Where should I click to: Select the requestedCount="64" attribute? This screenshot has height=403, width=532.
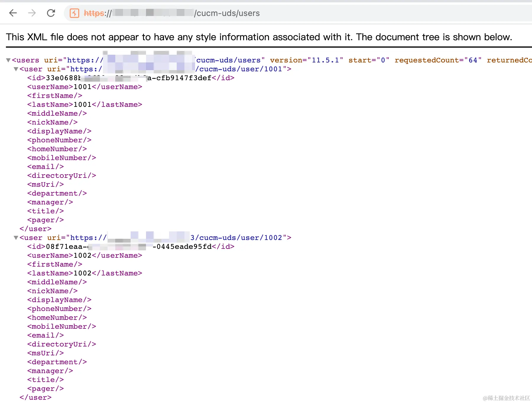438,60
